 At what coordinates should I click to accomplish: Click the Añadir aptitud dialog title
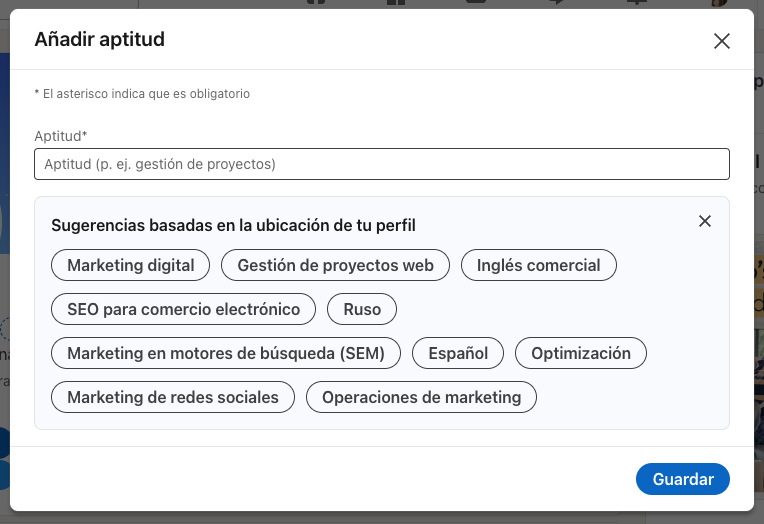point(99,40)
